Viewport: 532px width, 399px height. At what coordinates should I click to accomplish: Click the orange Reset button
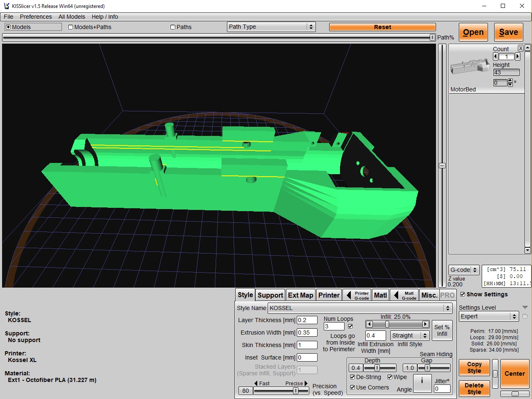tap(382, 27)
